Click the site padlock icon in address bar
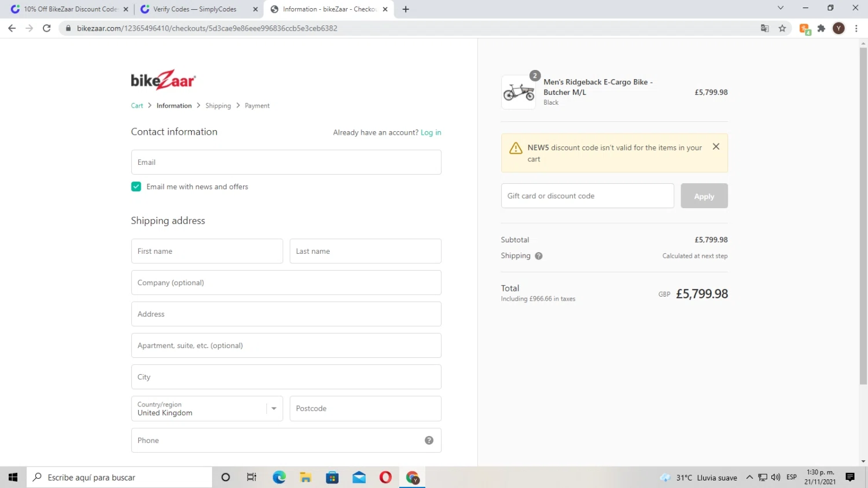 [68, 28]
